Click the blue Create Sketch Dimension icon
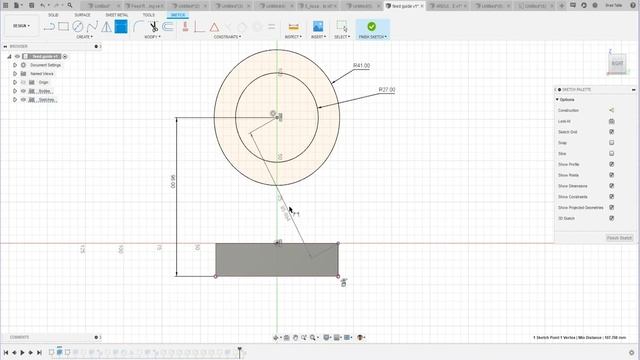This screenshot has width=640, height=360. tap(121, 27)
